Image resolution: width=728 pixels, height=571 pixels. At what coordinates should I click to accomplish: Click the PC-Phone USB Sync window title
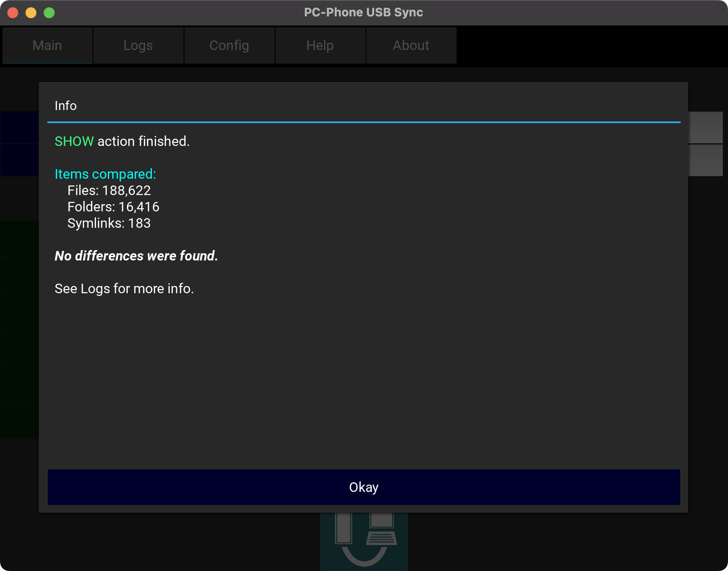click(x=364, y=12)
